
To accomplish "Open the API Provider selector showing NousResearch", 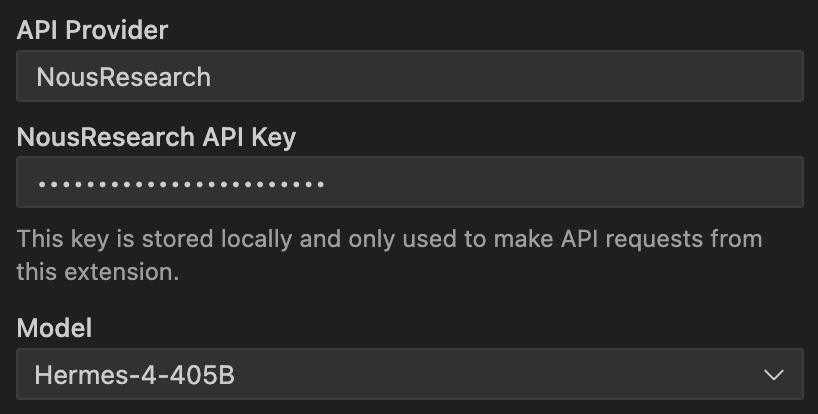I will click(409, 77).
